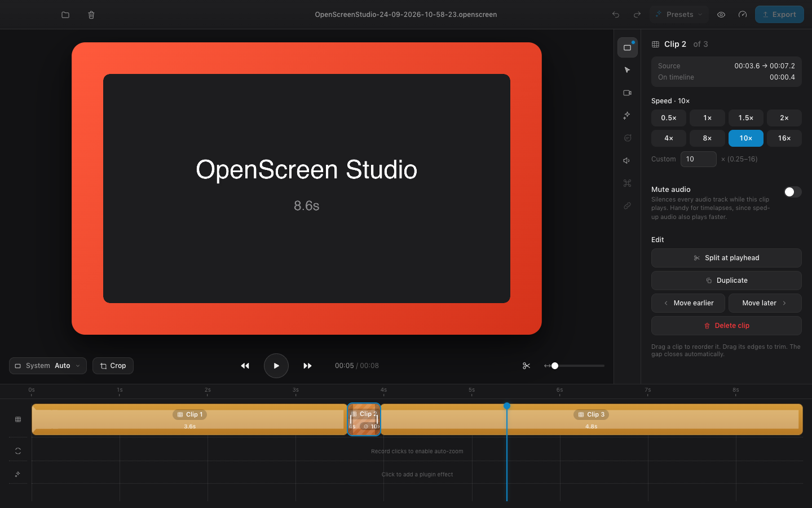Viewport: 812px width, 508px height.
Task: Click the Custom speed input field
Action: [x=699, y=159]
